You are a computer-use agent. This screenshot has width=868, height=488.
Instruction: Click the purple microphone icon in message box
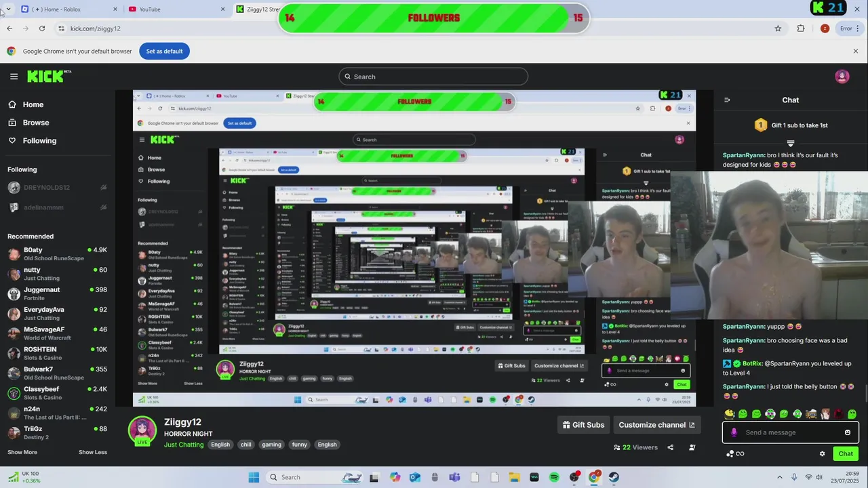point(734,432)
